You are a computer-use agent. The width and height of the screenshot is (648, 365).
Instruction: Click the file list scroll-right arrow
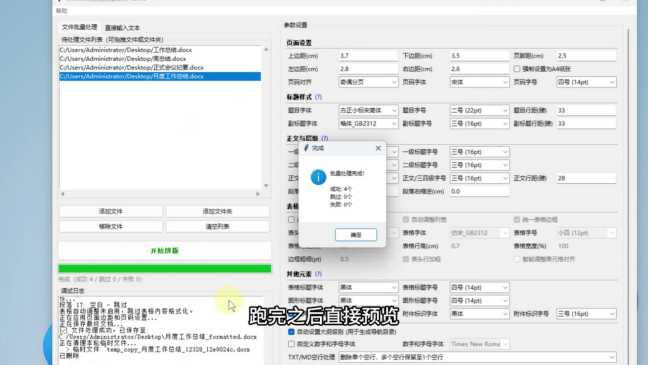coord(258,193)
